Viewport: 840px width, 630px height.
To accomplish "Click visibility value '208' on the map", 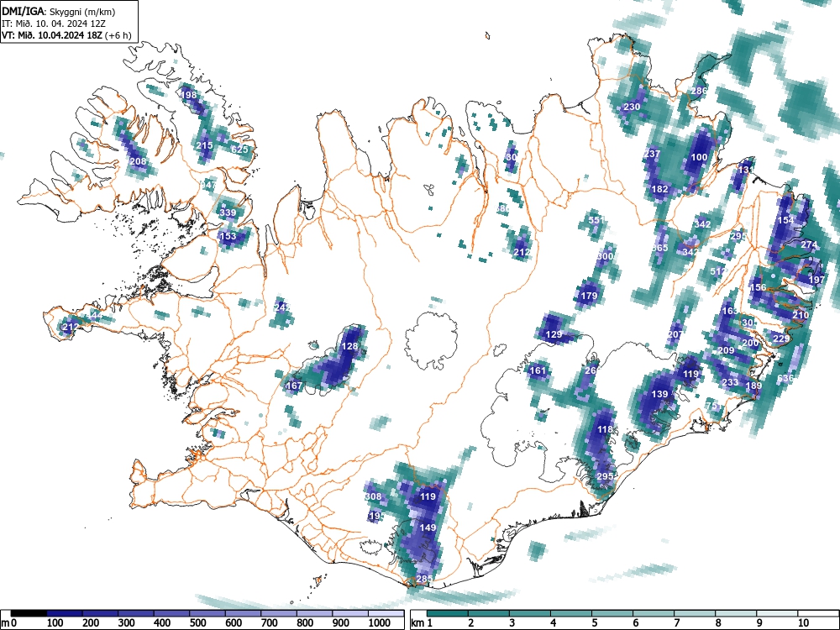I will 139,161.
